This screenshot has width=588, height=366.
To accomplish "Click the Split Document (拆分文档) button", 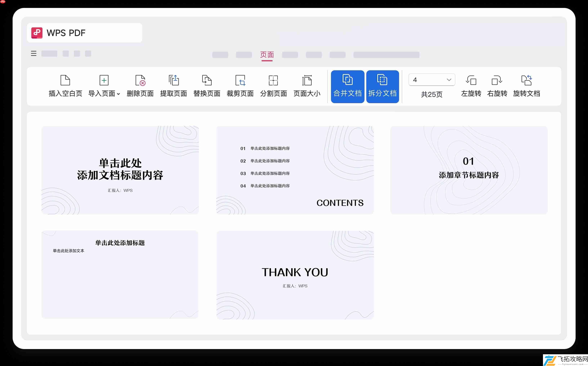I will (383, 86).
